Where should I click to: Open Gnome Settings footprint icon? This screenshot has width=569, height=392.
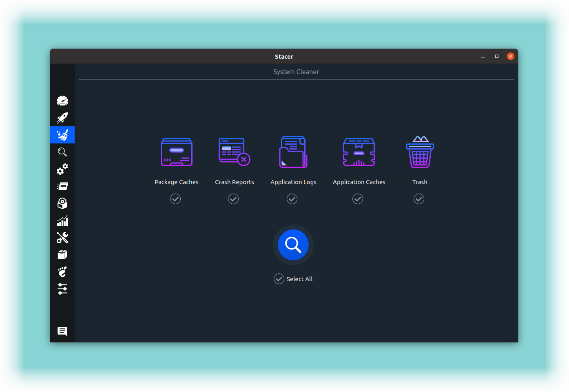62,272
